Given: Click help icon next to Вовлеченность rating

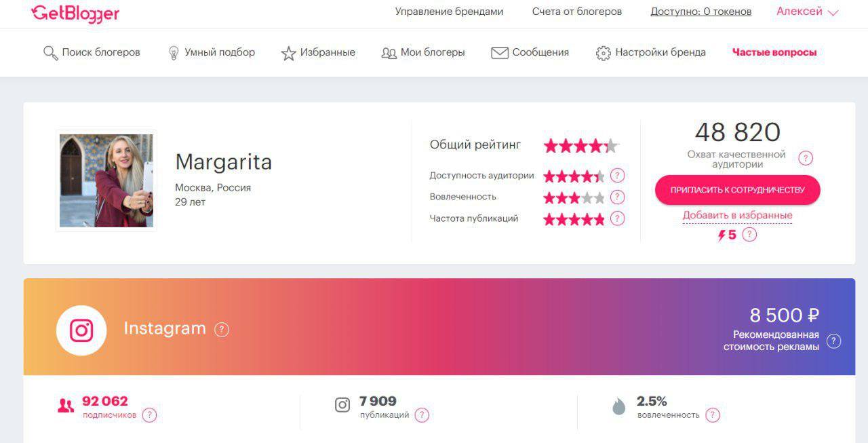Looking at the screenshot, I should [x=617, y=197].
